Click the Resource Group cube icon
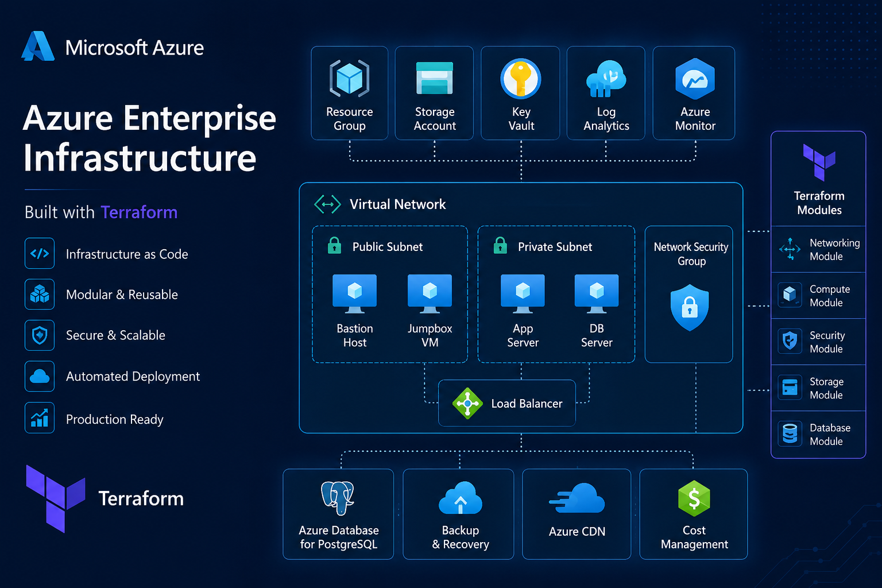The image size is (882, 588). pyautogui.click(x=349, y=79)
